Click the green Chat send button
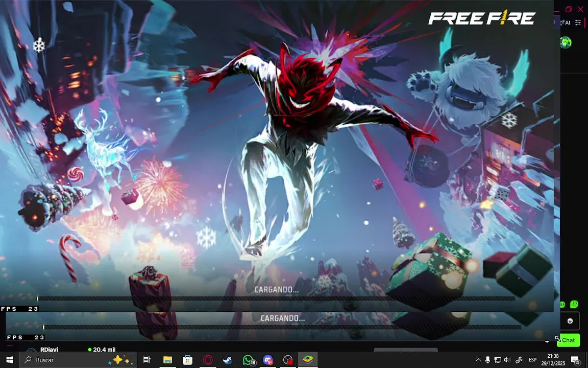Image resolution: width=588 pixels, height=368 pixels. point(569,340)
